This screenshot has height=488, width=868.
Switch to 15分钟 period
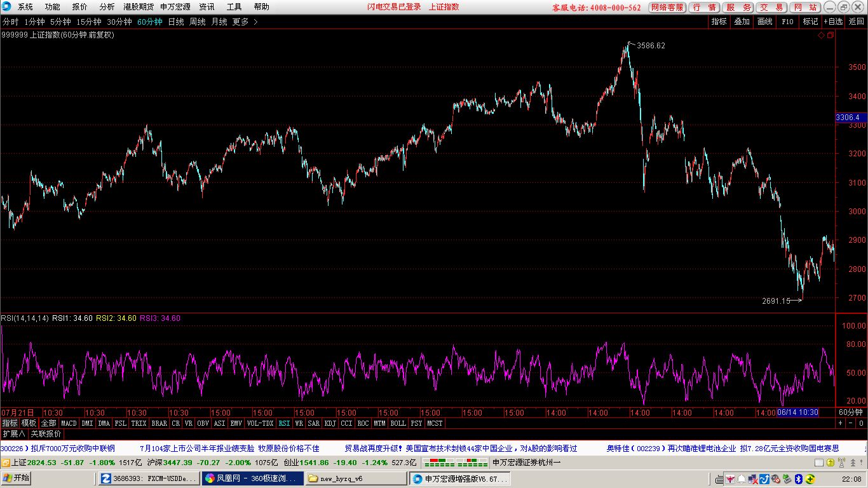pyautogui.click(x=89, y=22)
